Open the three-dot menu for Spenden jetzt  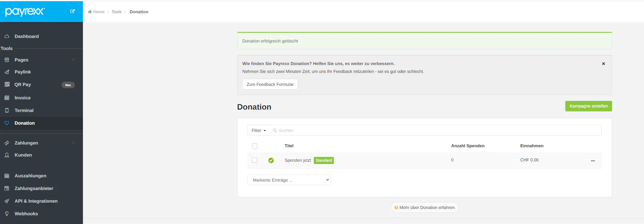(x=593, y=160)
